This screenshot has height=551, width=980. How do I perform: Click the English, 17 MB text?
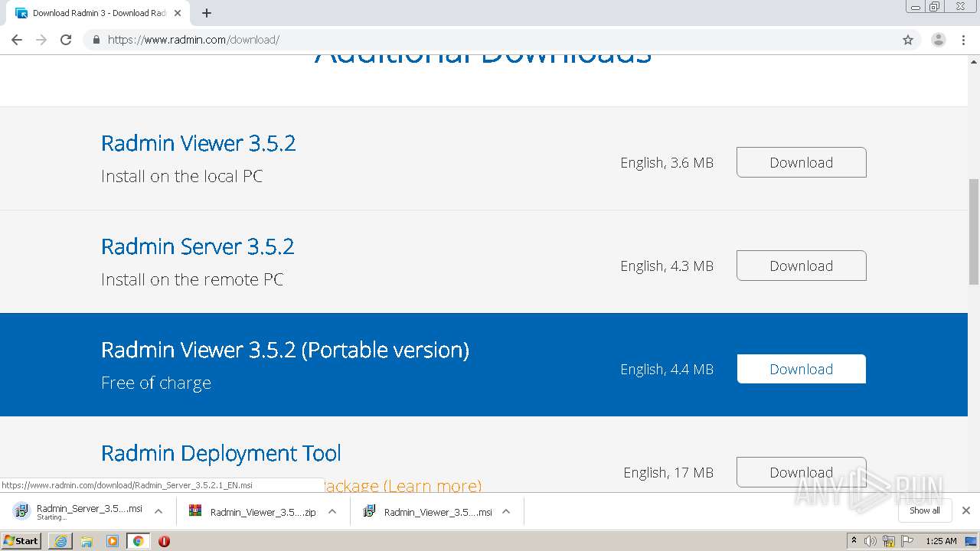tap(668, 473)
